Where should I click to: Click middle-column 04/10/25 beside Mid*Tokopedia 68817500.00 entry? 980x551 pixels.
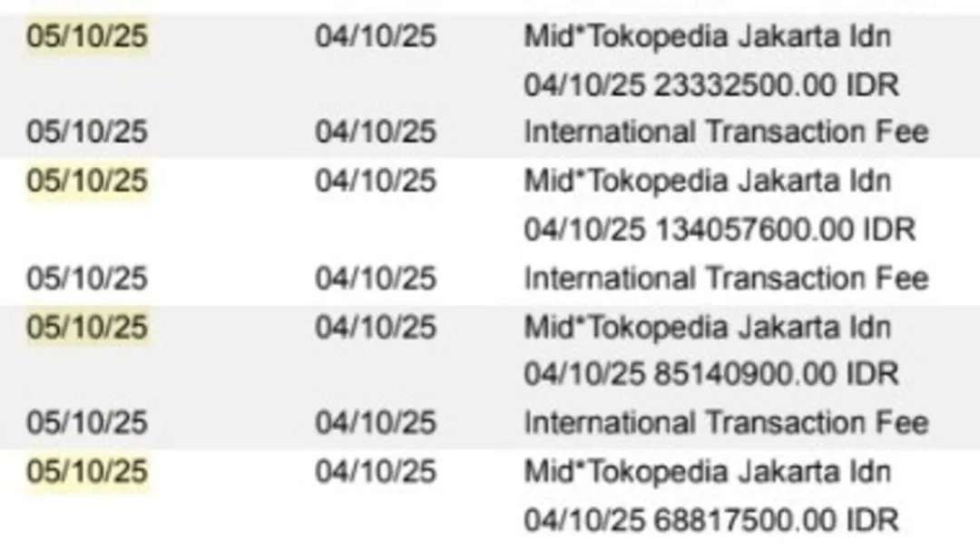click(x=376, y=472)
